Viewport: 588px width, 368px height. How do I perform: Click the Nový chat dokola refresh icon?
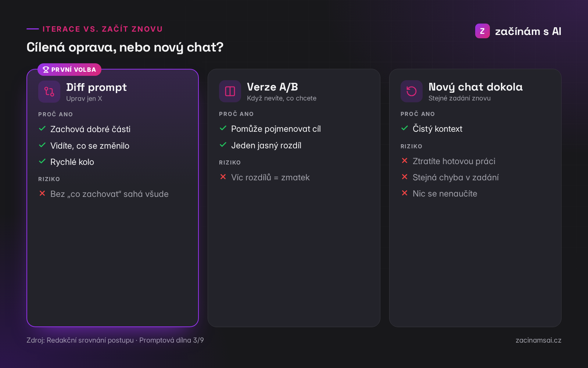412,91
